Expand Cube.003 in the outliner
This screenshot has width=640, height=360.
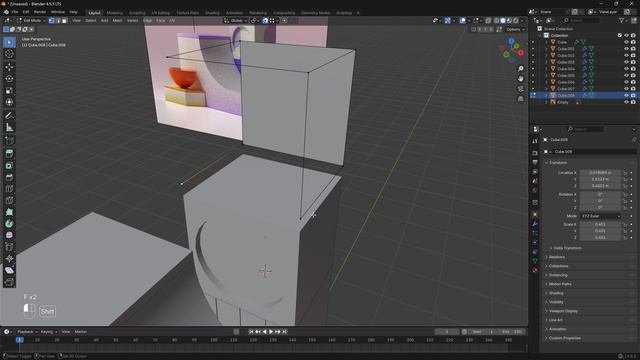pos(547,62)
